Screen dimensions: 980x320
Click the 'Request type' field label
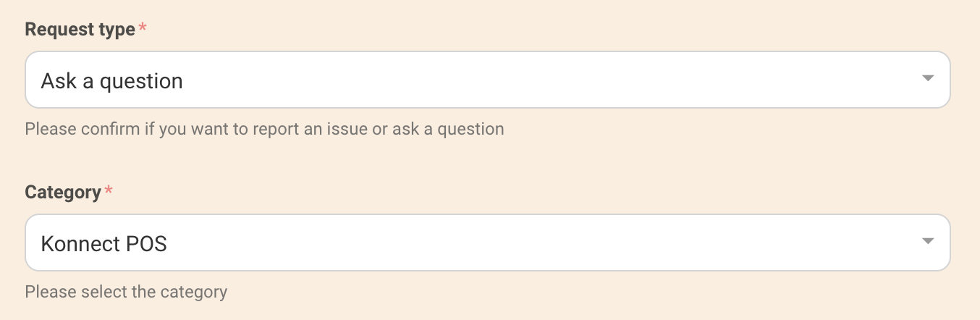(80, 30)
